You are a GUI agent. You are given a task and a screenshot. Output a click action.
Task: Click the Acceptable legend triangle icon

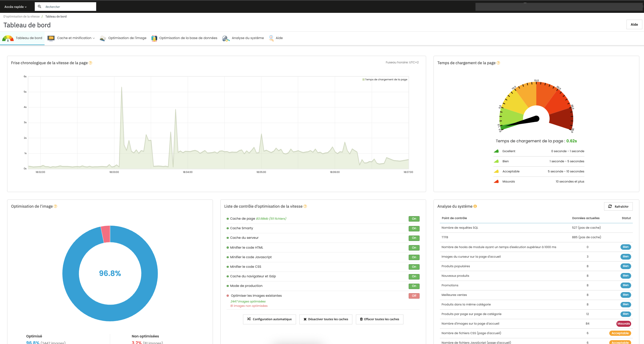pos(496,171)
